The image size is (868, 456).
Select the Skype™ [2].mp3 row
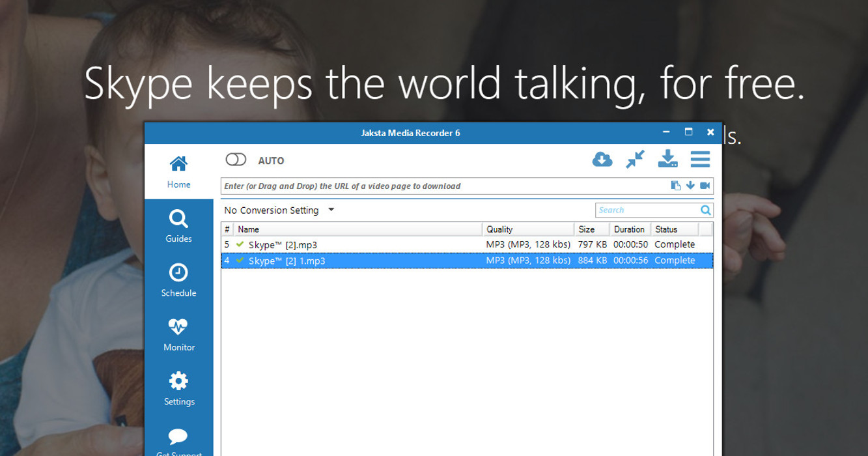(358, 244)
